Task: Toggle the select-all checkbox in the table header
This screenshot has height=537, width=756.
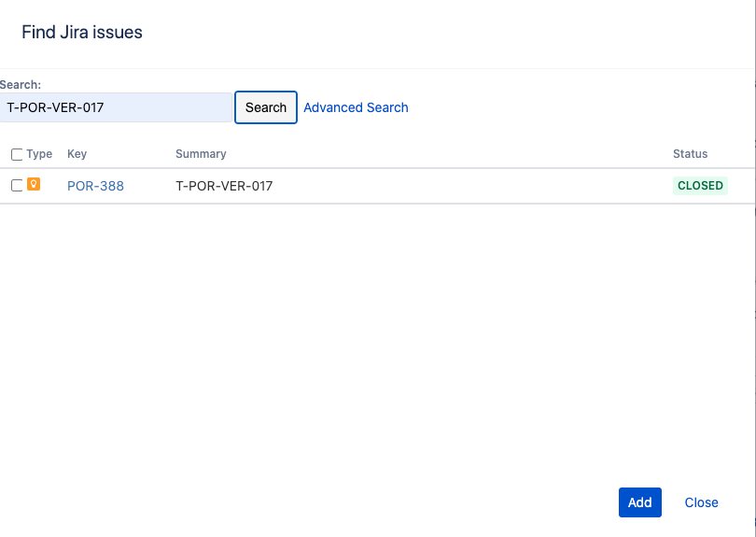Action: [17, 154]
